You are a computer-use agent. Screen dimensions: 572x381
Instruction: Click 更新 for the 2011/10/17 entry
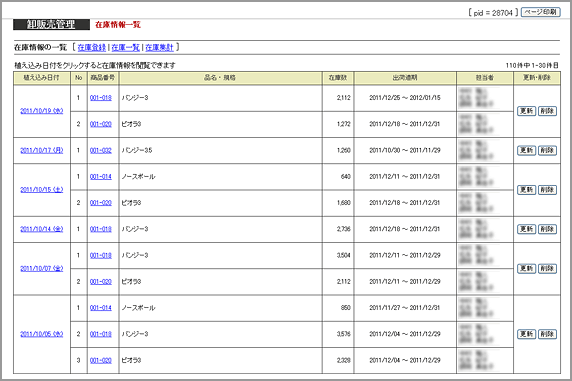click(x=526, y=150)
